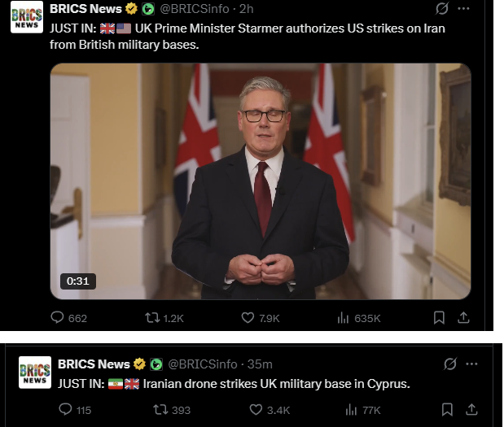Open @BRICSinfo handle on first tweet
Screen dimensions: 504x427
pos(195,9)
